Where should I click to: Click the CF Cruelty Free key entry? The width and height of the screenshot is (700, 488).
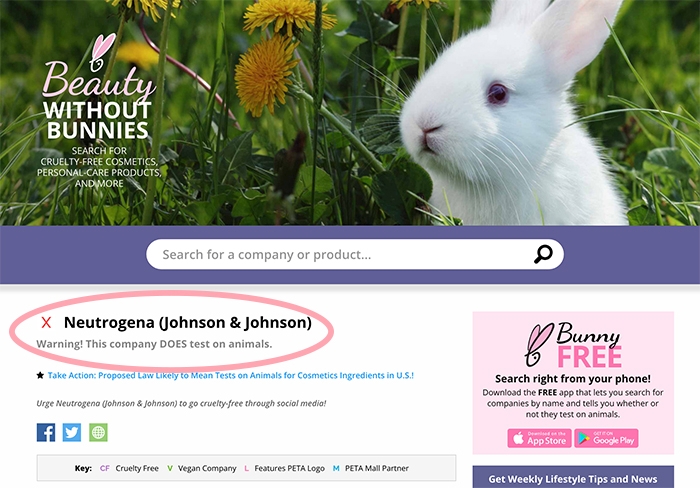coord(130,468)
